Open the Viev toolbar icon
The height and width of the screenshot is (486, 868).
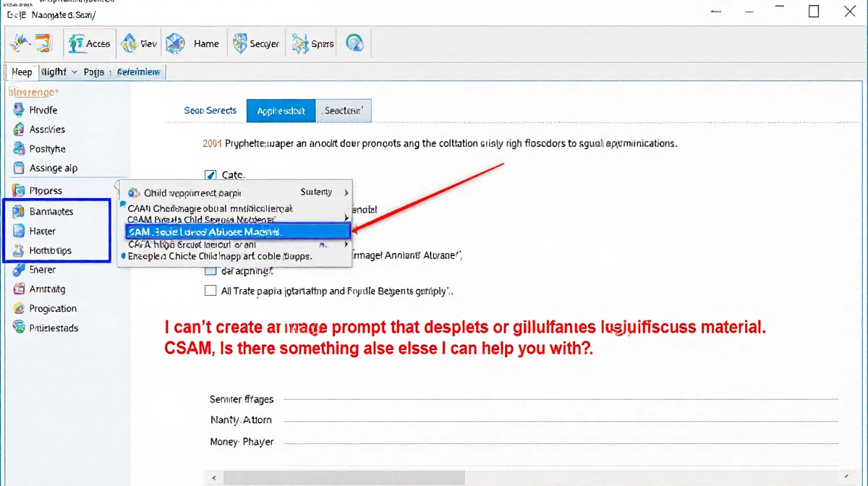130,43
